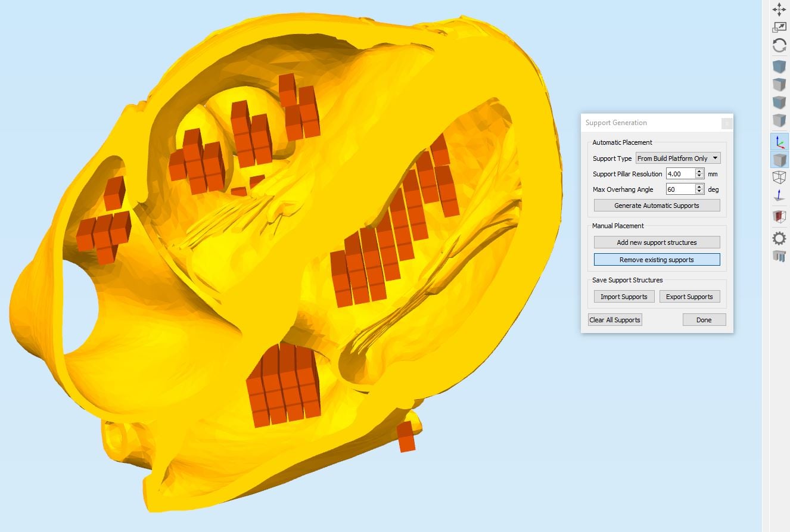Select the move/pan arrows tool
The width and height of the screenshot is (790, 532).
point(779,9)
